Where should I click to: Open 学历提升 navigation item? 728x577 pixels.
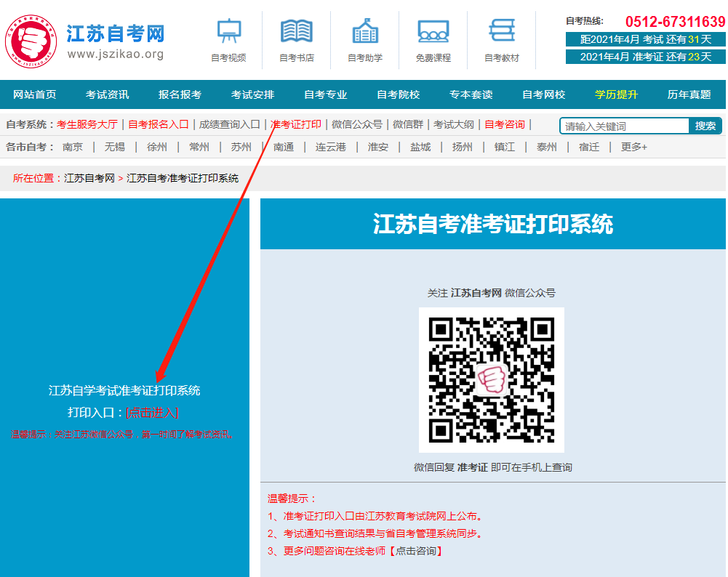pos(617,94)
